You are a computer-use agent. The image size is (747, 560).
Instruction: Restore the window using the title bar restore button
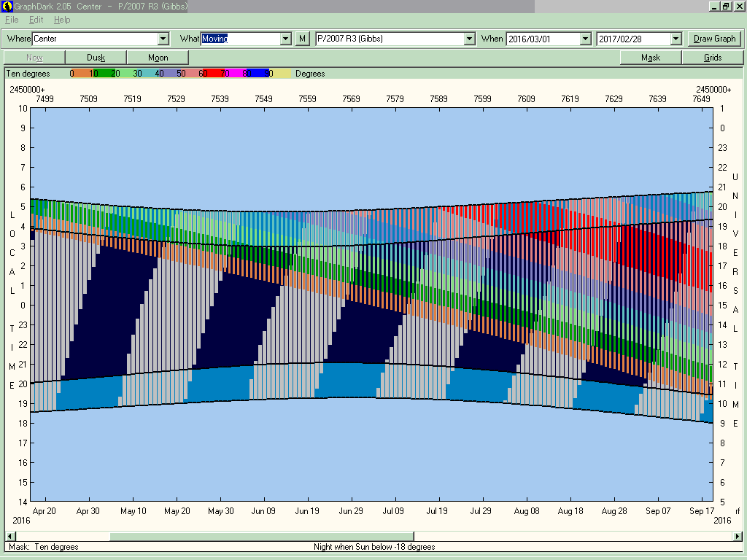click(x=726, y=6)
